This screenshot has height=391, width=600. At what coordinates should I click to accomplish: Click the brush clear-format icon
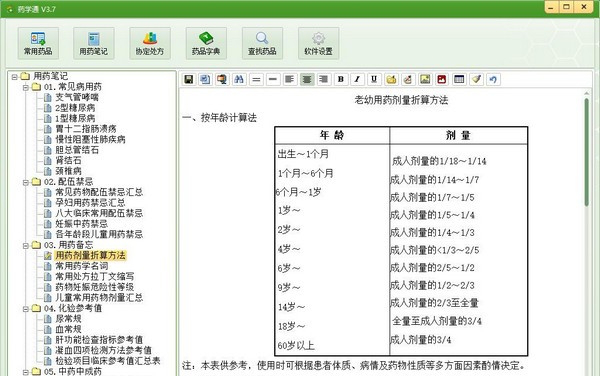(x=476, y=79)
